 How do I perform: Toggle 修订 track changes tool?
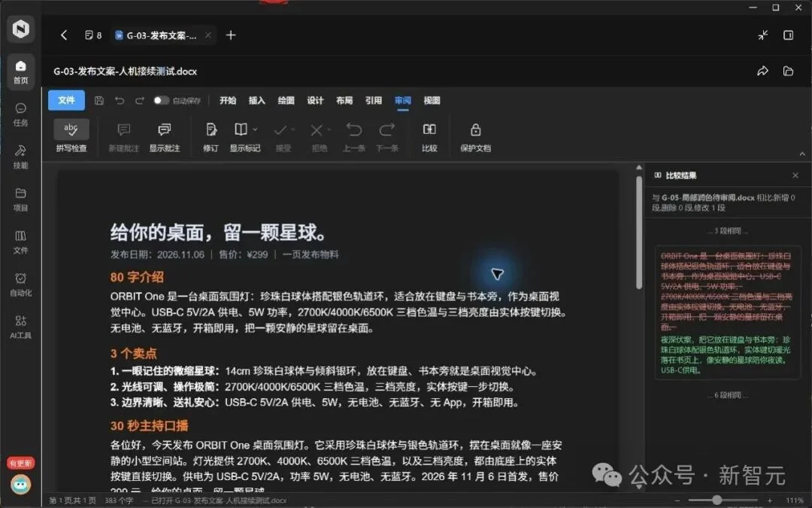pos(211,136)
